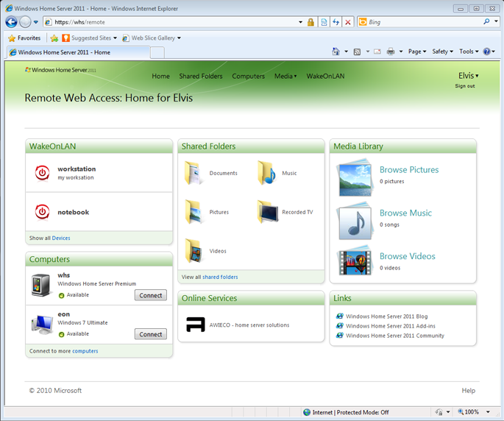Click the Help link in the footer
This screenshot has width=504, height=421.
pyautogui.click(x=469, y=390)
